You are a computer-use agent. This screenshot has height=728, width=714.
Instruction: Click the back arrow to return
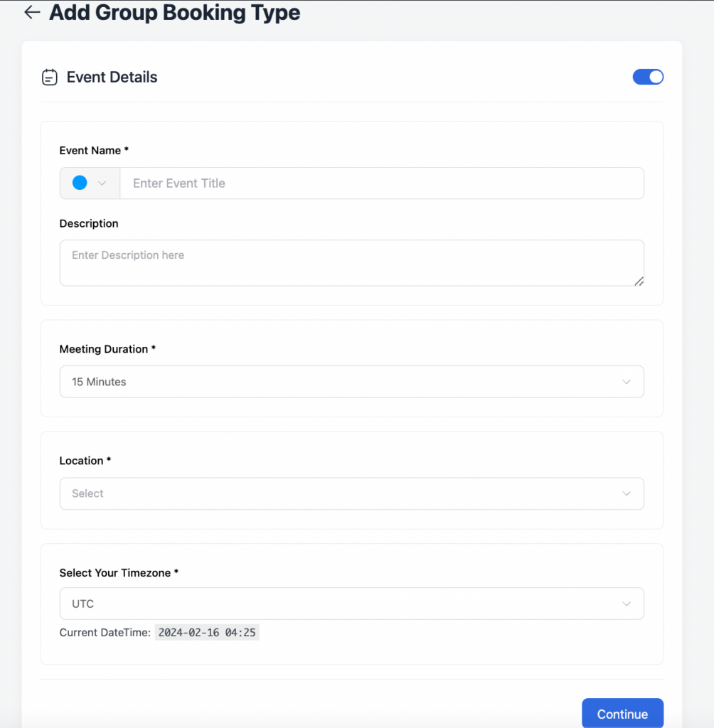tap(32, 12)
